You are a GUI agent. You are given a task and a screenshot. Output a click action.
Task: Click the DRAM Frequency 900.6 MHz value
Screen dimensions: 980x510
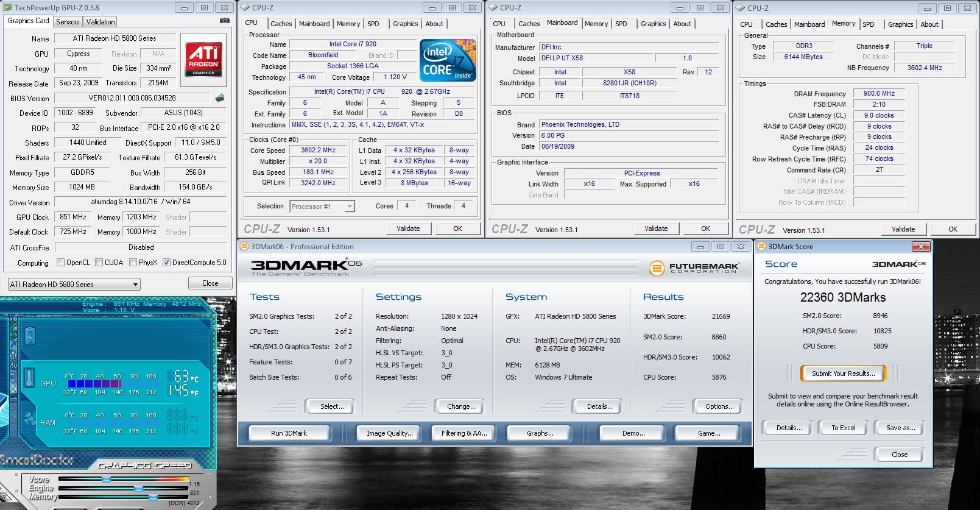879,94
